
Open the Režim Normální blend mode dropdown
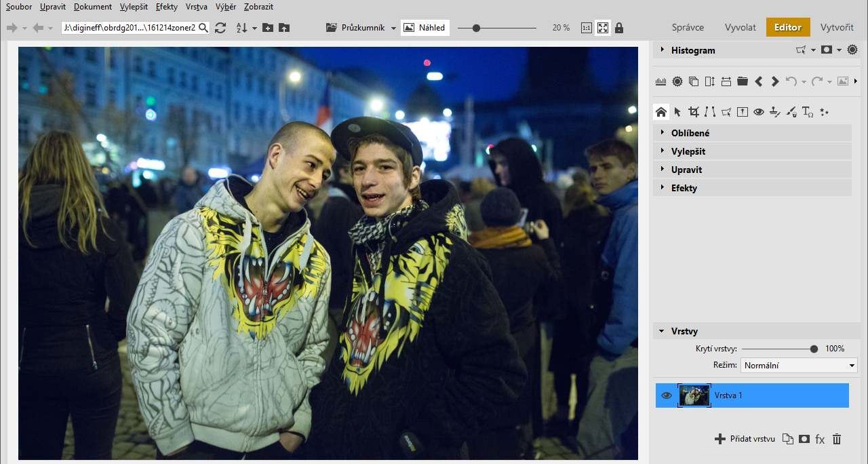pyautogui.click(x=799, y=366)
